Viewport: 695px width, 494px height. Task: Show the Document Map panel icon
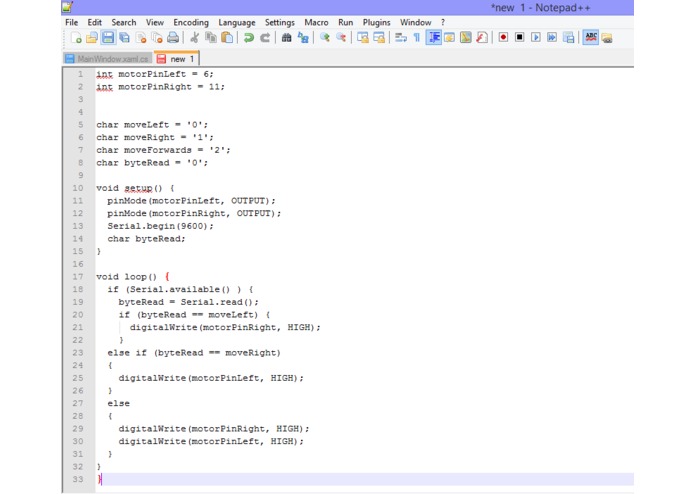tap(465, 38)
